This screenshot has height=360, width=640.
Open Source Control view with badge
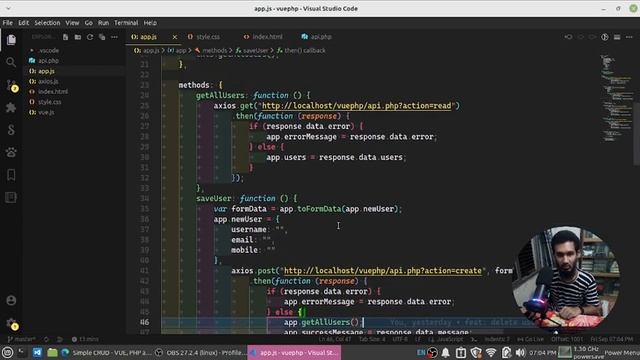[12, 86]
